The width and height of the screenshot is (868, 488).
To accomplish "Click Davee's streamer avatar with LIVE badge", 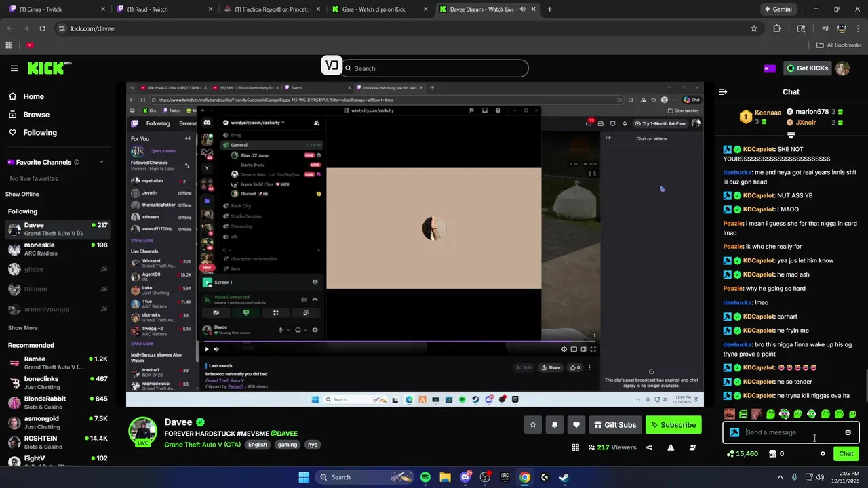I will [x=143, y=432].
